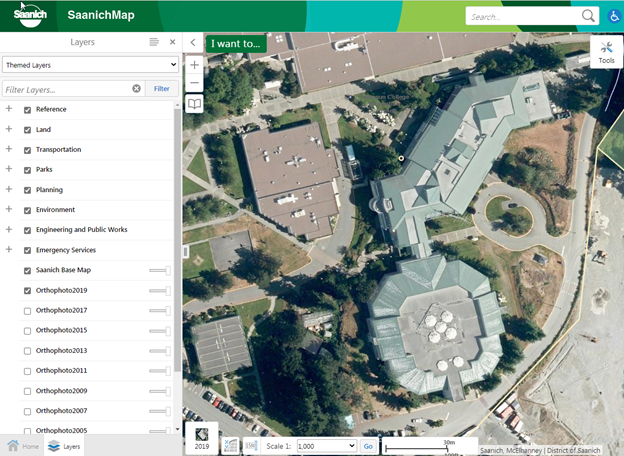Open the 2019 basemap thumbnail
Viewport: 624px width, 456px height.
pos(201,438)
